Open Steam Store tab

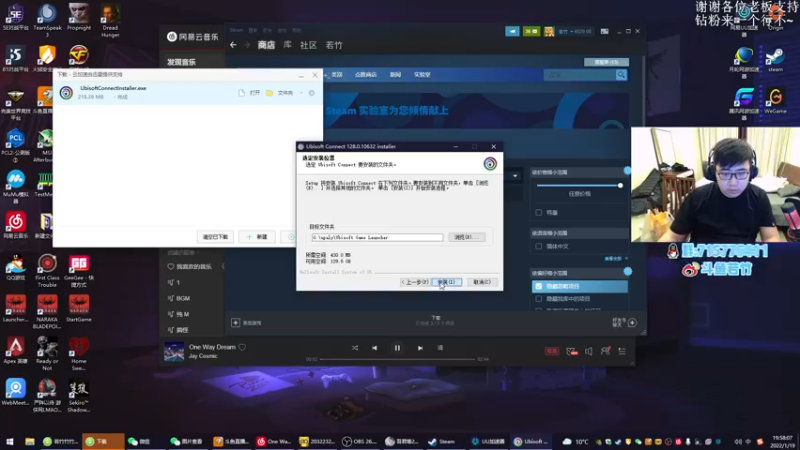click(x=266, y=45)
